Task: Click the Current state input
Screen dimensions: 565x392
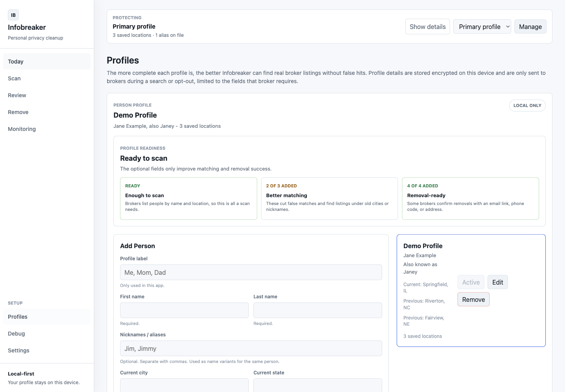Action: coord(318,385)
